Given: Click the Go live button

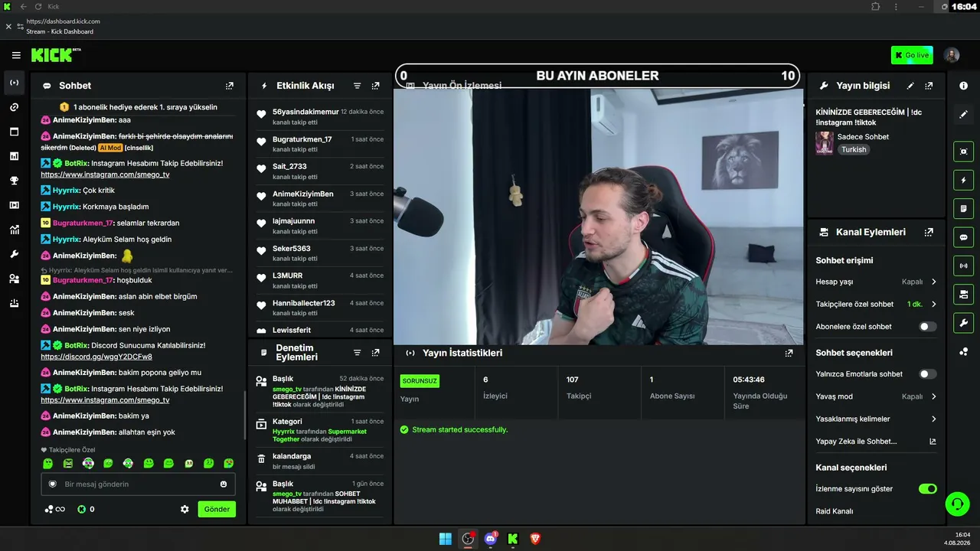Looking at the screenshot, I should click(912, 55).
